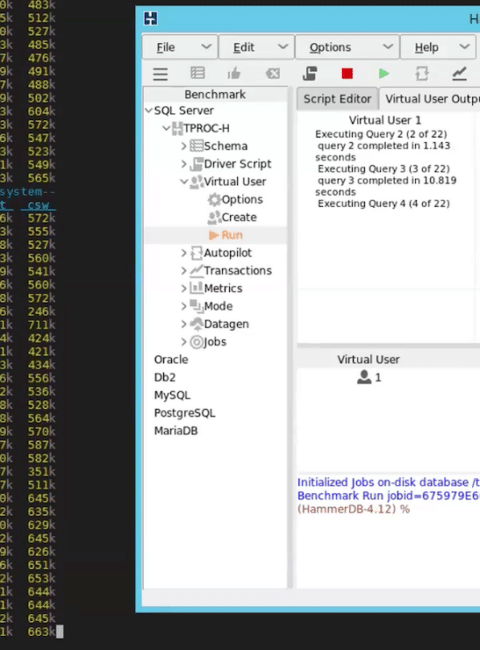
Task: Click the 'csw' column header in terminal
Action: (38, 205)
